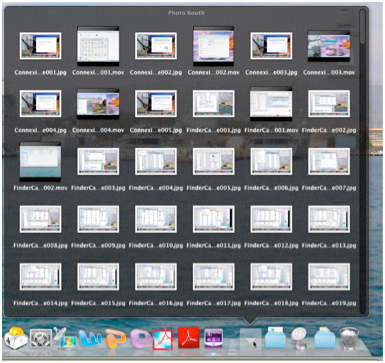Open the Toast toaster icon in Dock
Viewport: 385px width, 363px height.
16,338
